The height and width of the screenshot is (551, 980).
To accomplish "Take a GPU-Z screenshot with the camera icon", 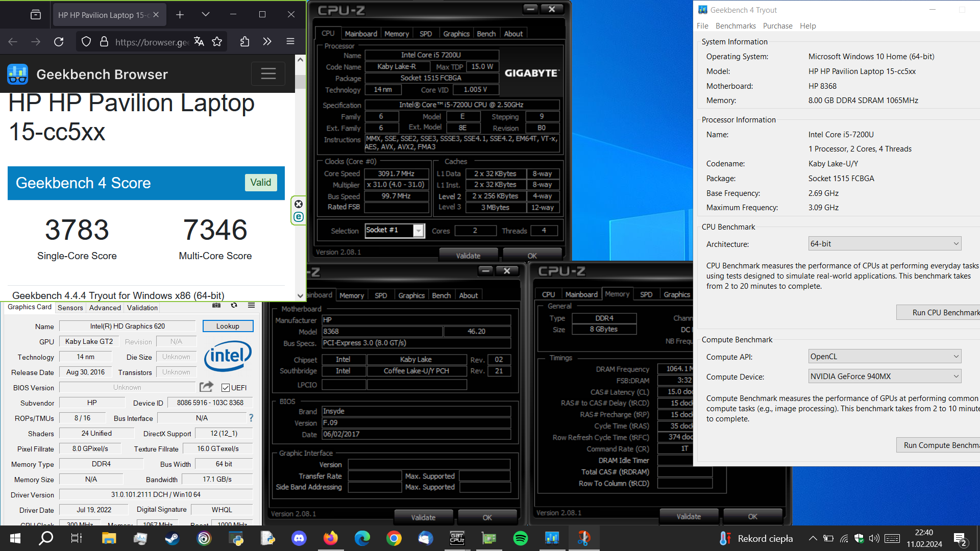I will click(216, 306).
